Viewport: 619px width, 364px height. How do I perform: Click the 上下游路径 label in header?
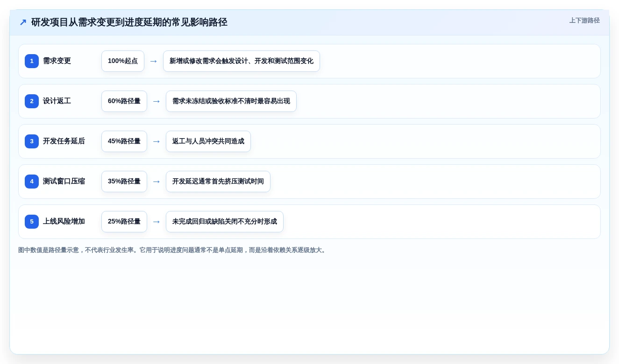pos(584,21)
